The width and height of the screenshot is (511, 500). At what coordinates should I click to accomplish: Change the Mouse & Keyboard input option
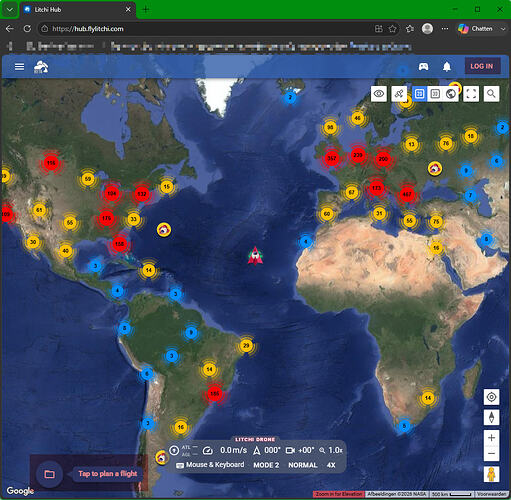[210, 465]
